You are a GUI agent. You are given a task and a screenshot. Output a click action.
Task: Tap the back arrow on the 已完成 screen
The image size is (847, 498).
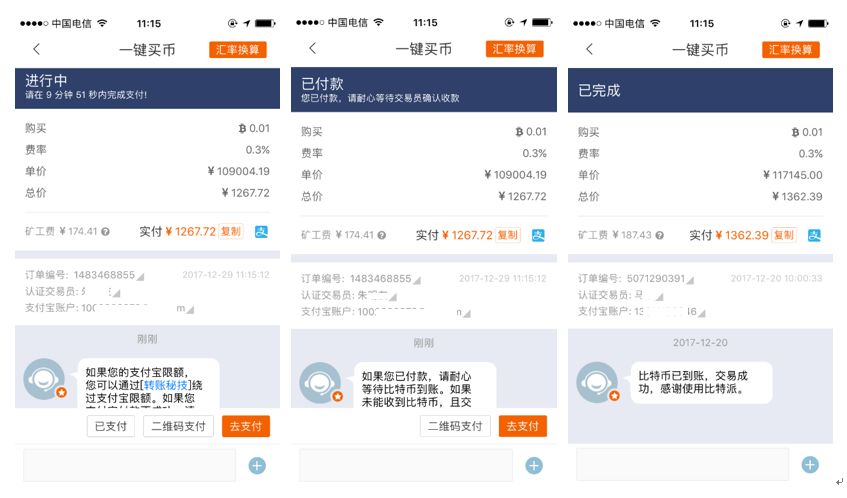tap(589, 49)
